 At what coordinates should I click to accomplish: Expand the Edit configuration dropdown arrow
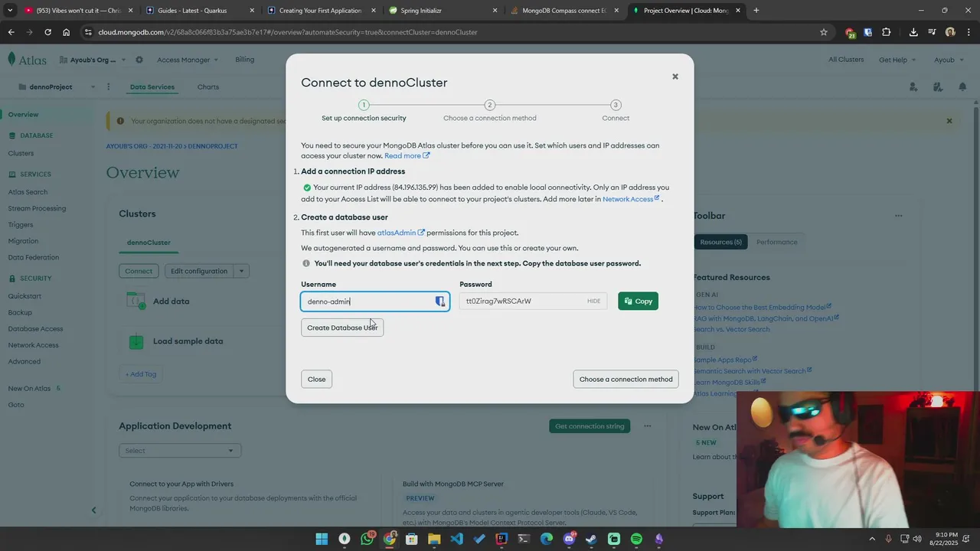point(241,271)
